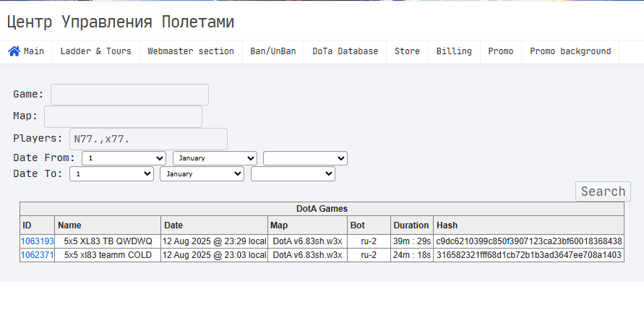This screenshot has width=644, height=336.
Task: Click the Duration column header
Action: 411,225
